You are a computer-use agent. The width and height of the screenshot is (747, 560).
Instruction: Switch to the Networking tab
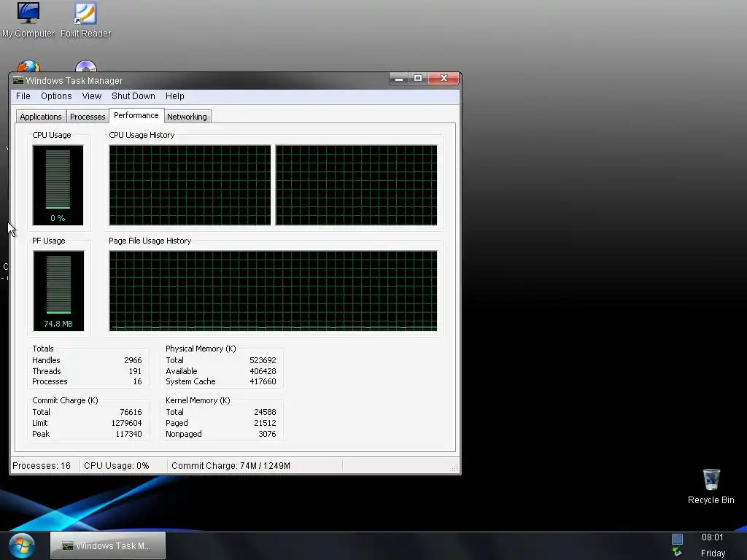[x=187, y=117]
